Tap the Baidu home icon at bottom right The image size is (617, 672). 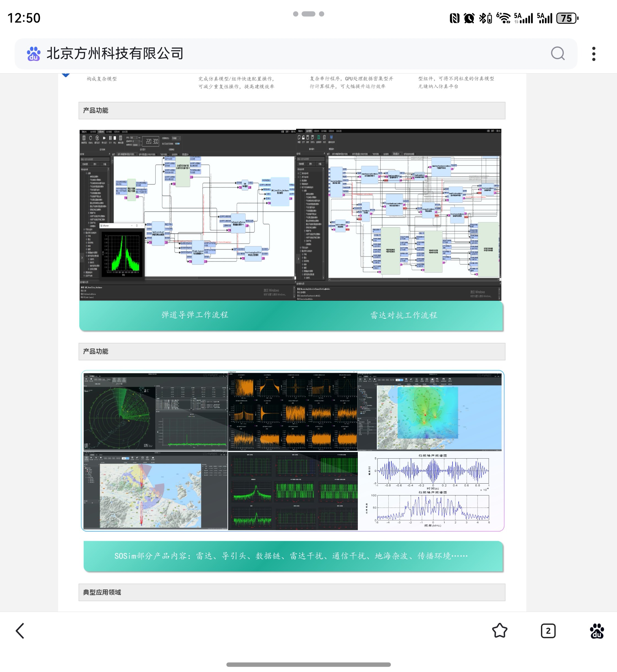point(597,631)
